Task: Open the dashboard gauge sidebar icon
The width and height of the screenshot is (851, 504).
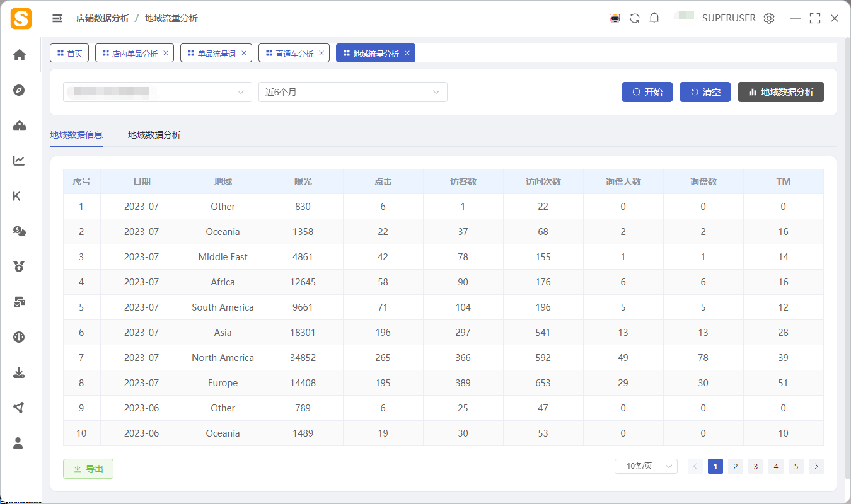Action: pyautogui.click(x=19, y=337)
